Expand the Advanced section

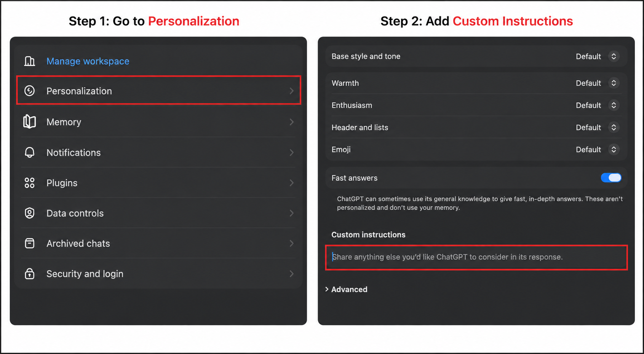(346, 289)
